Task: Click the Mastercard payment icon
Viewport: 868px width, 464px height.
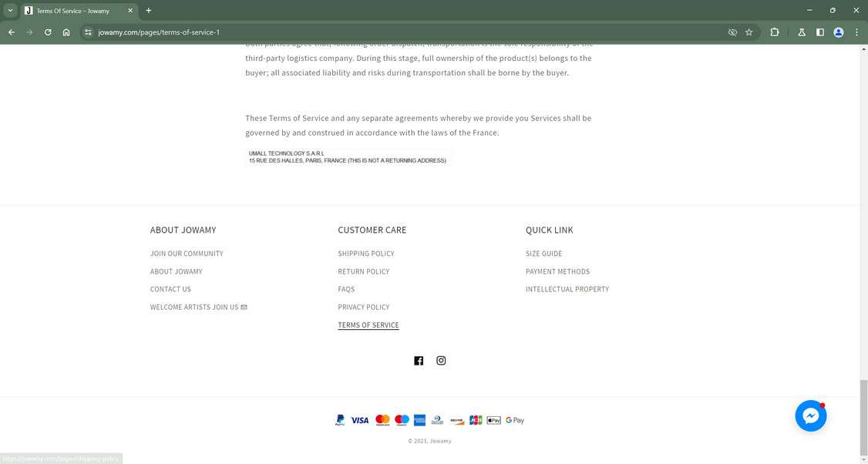Action: tap(382, 420)
